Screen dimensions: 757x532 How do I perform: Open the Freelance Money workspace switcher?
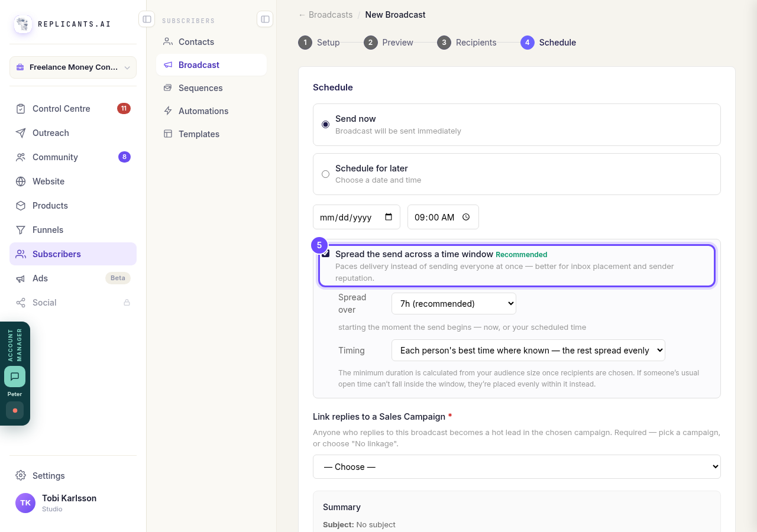coord(73,67)
